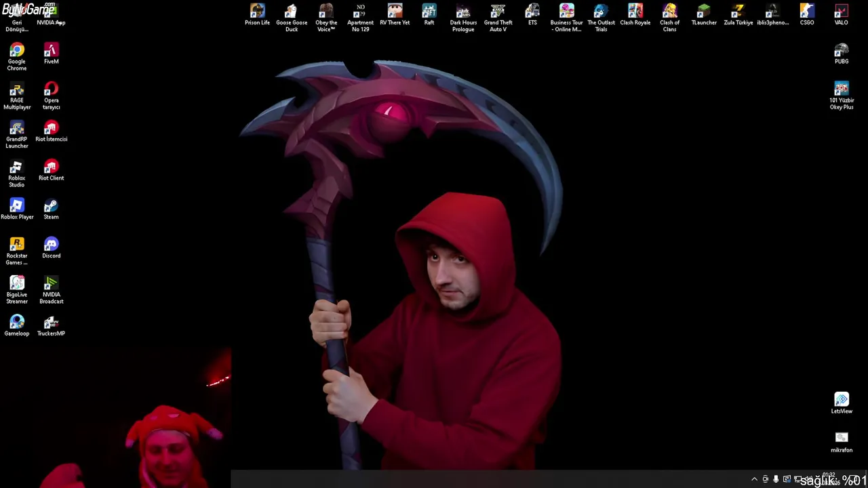Open the Zula Türkiye shortcut
Screen dimensions: 868x488
[x=738, y=15]
